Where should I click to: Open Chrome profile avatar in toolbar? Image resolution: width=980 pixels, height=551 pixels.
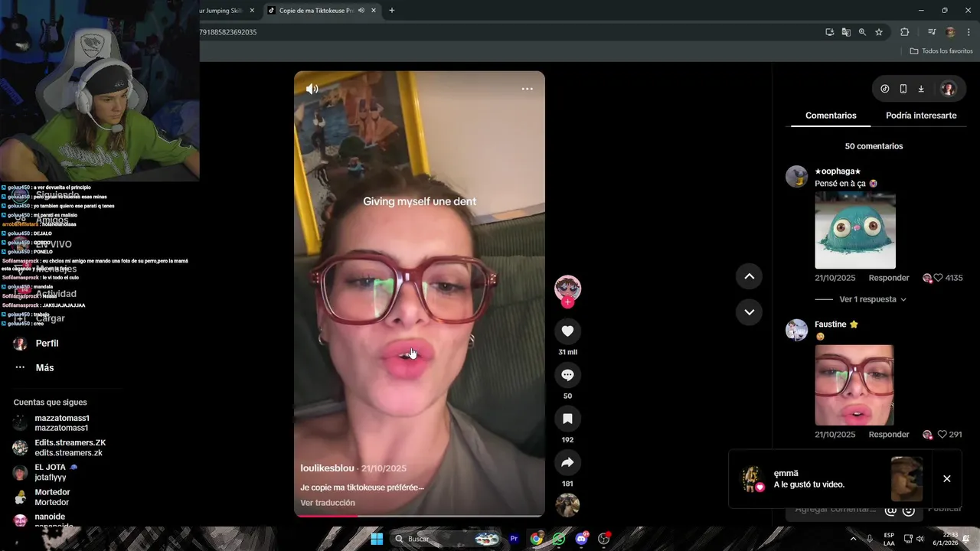point(950,32)
